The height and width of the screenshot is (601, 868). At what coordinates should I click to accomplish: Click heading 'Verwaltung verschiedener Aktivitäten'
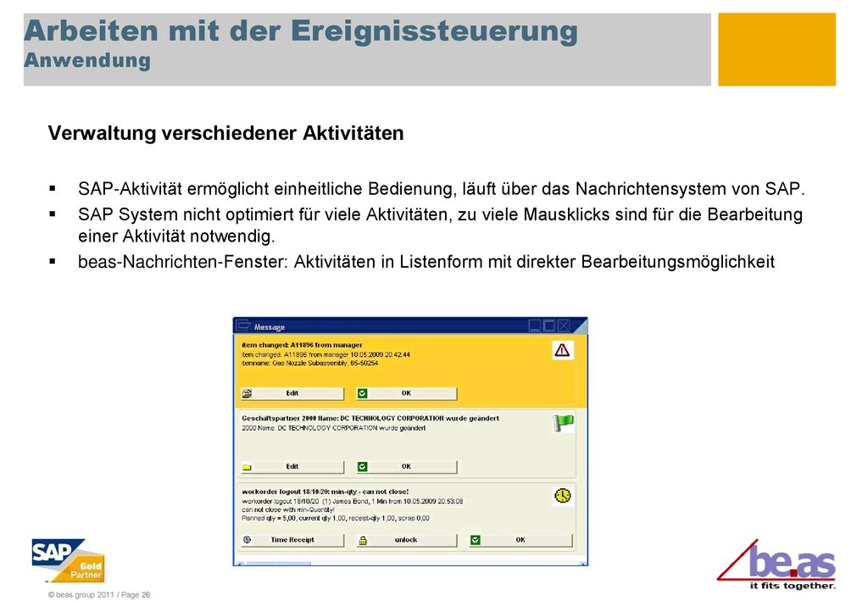point(225,133)
